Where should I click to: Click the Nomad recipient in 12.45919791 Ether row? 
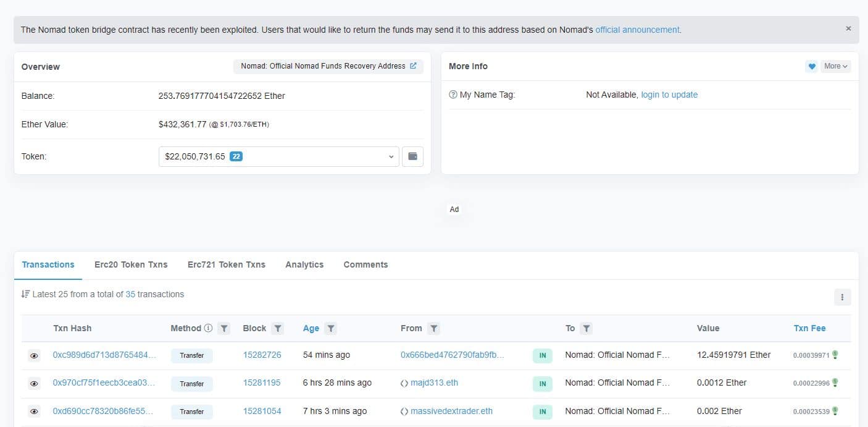coord(617,355)
